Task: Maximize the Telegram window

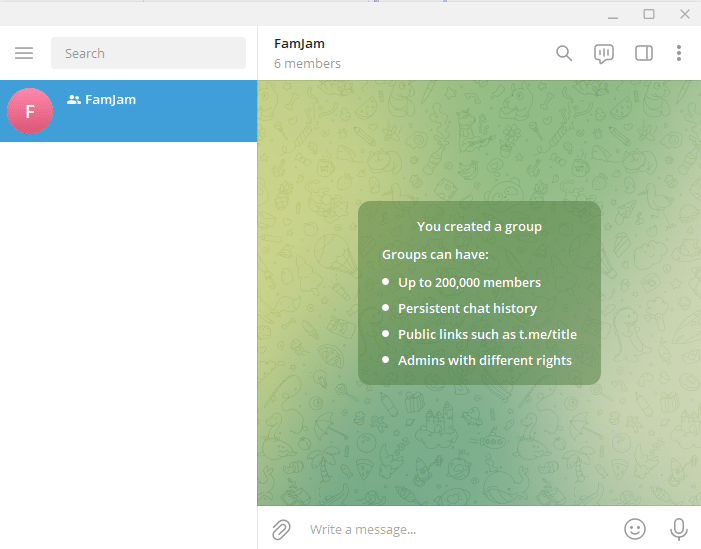Action: (649, 14)
